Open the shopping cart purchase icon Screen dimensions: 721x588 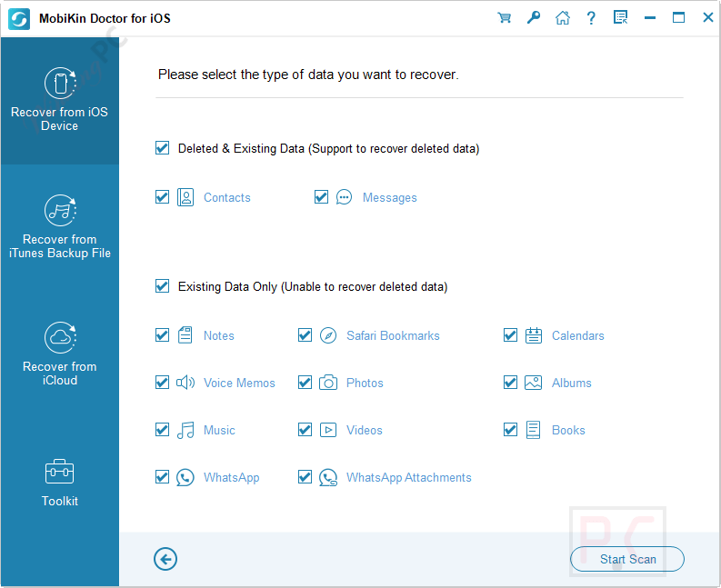click(505, 18)
